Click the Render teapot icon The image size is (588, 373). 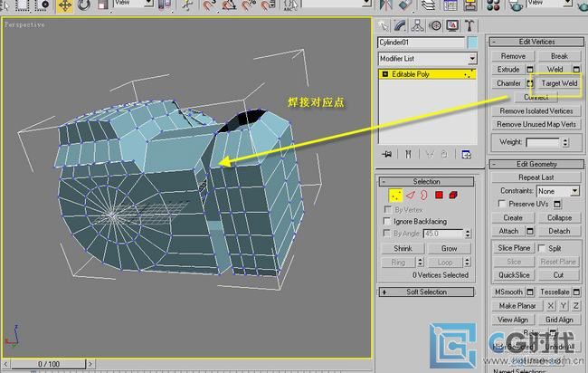516,5
